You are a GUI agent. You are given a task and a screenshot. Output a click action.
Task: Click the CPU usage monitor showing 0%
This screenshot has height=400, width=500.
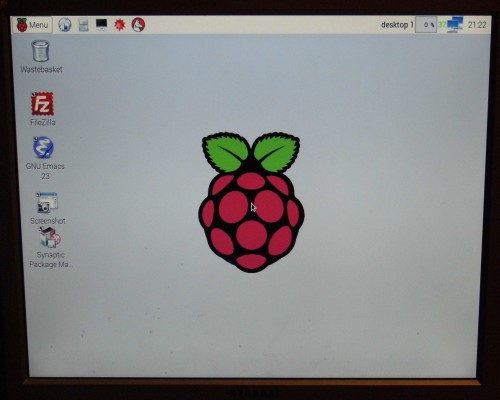click(x=426, y=25)
